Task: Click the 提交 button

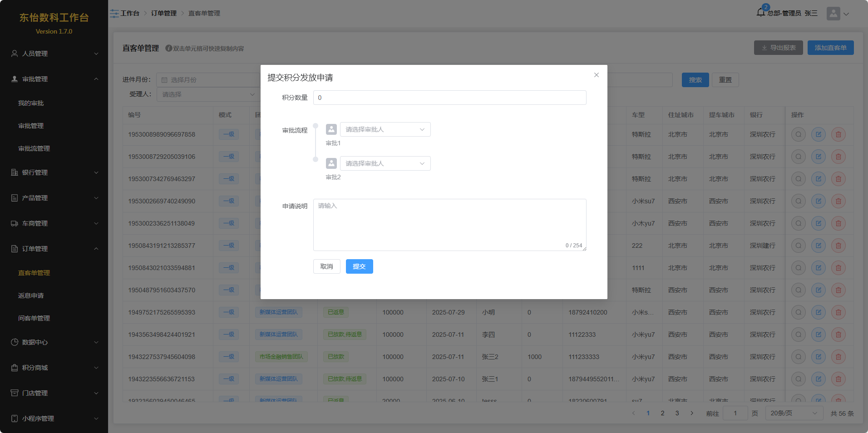Action: click(x=359, y=266)
